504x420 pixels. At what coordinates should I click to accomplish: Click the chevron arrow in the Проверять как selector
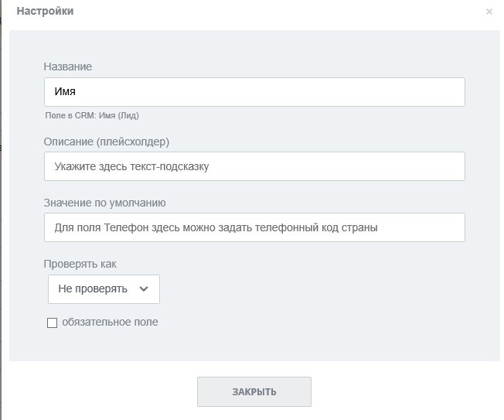(x=144, y=289)
